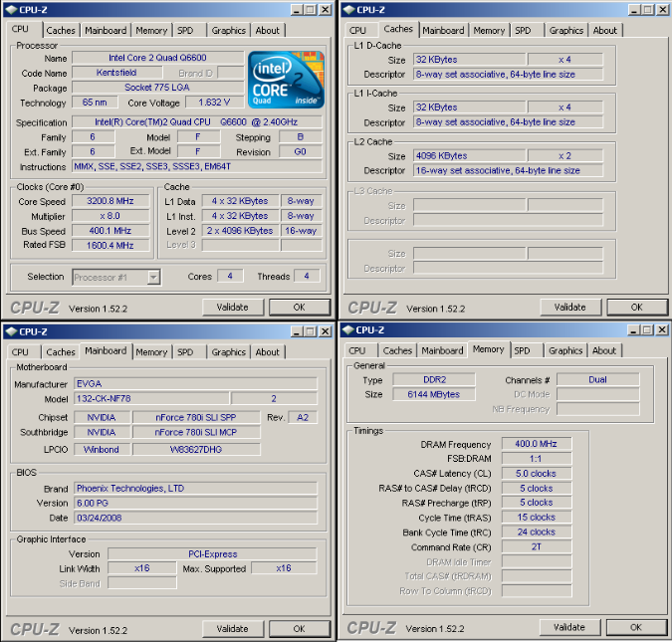This screenshot has height=642, width=672.
Task: Select SPD tab in Memory window
Action: click(522, 350)
